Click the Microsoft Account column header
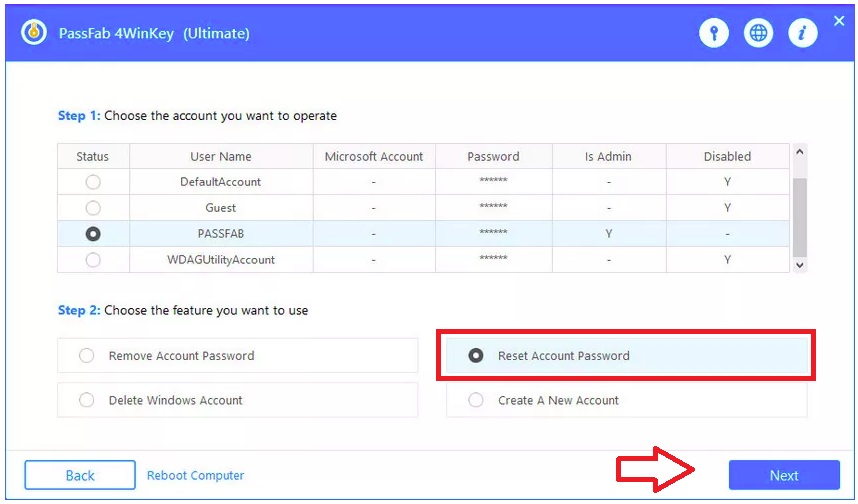Screen dimensions: 858x504 (x=374, y=157)
